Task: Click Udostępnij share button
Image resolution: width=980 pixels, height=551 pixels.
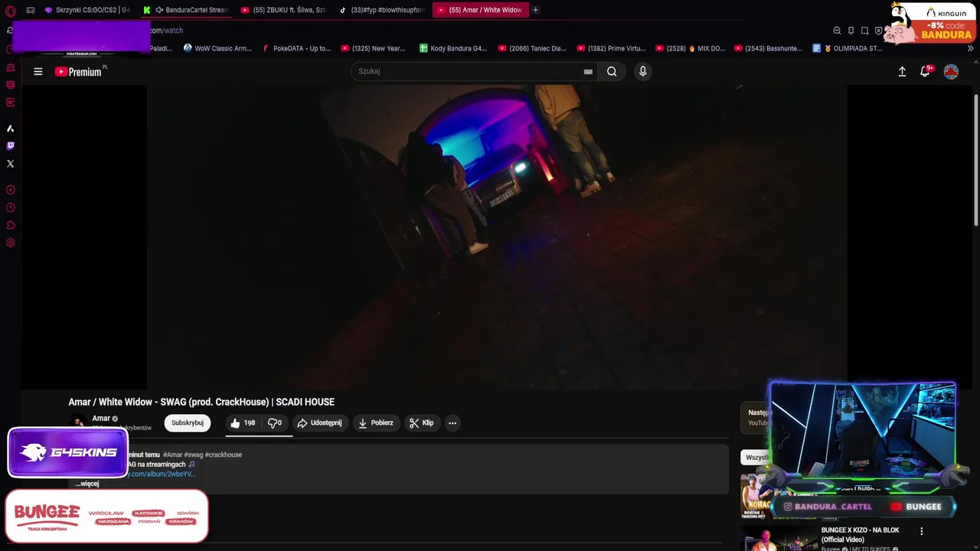Action: pyautogui.click(x=319, y=422)
